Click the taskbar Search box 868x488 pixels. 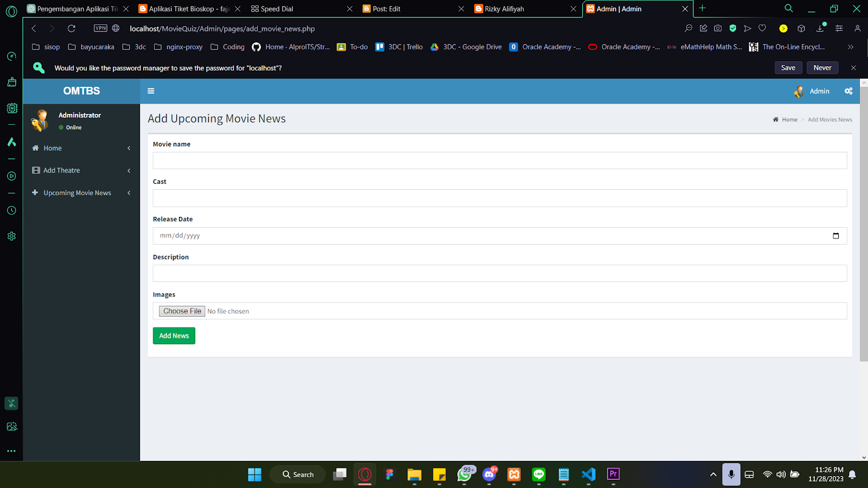[298, 474]
